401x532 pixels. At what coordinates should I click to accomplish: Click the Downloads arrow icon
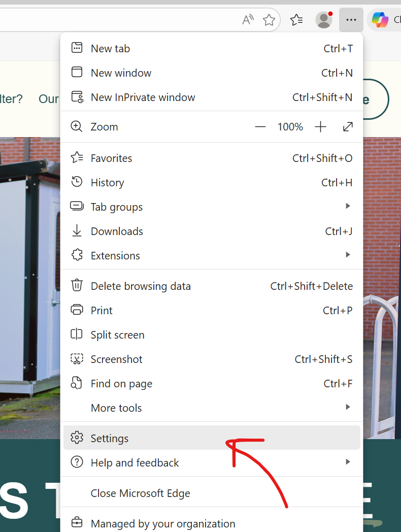click(77, 230)
